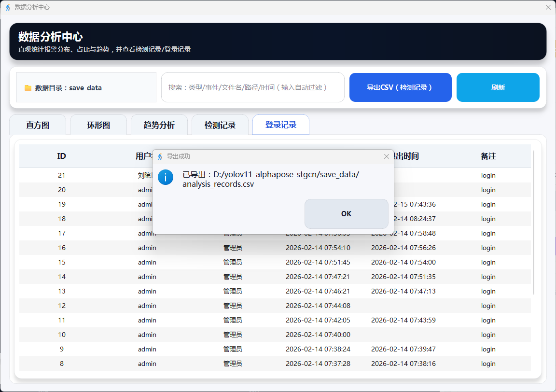556x392 pixels.
Task: Click the blue info icon in dialog
Action: pyautogui.click(x=166, y=177)
